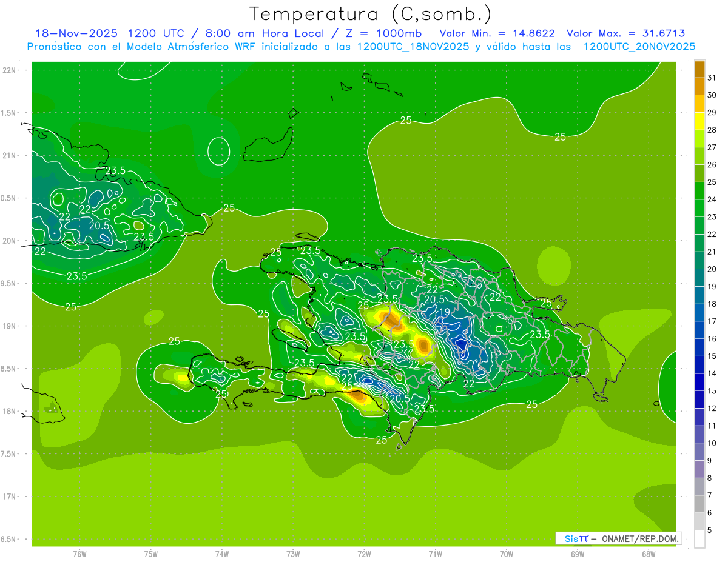Click legend swatch between 24 and 25
The height and width of the screenshot is (562, 728).
[699, 191]
